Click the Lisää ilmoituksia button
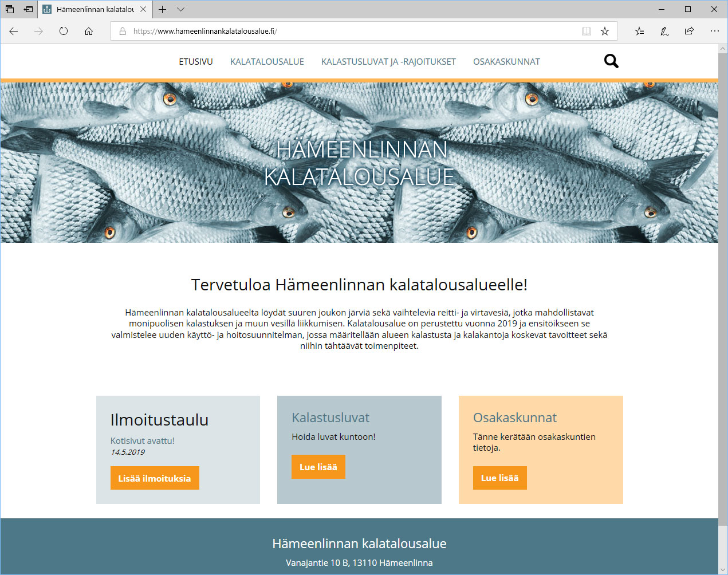Image resolution: width=728 pixels, height=575 pixels. tap(155, 478)
